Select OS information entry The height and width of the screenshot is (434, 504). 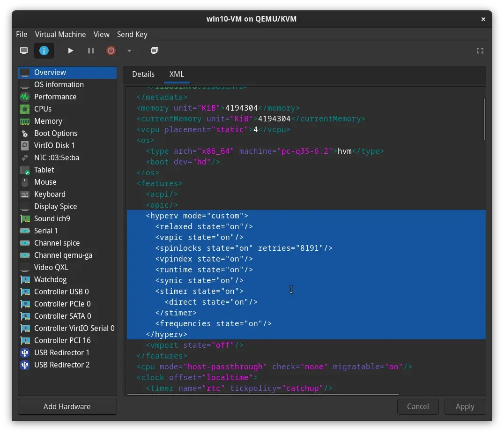click(67, 85)
